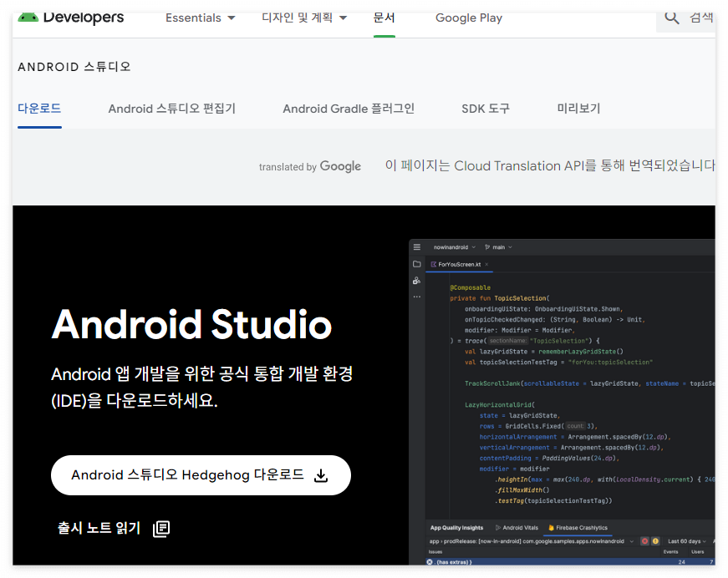Screen dimensions: 728x578
Task: Click the LazyHorizontalGrid code line
Action: (x=500, y=405)
